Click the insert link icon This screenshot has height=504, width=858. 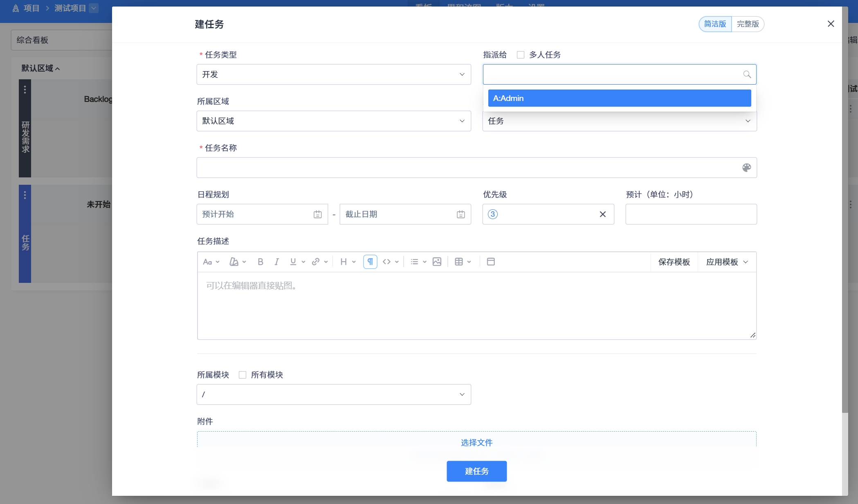tap(315, 262)
